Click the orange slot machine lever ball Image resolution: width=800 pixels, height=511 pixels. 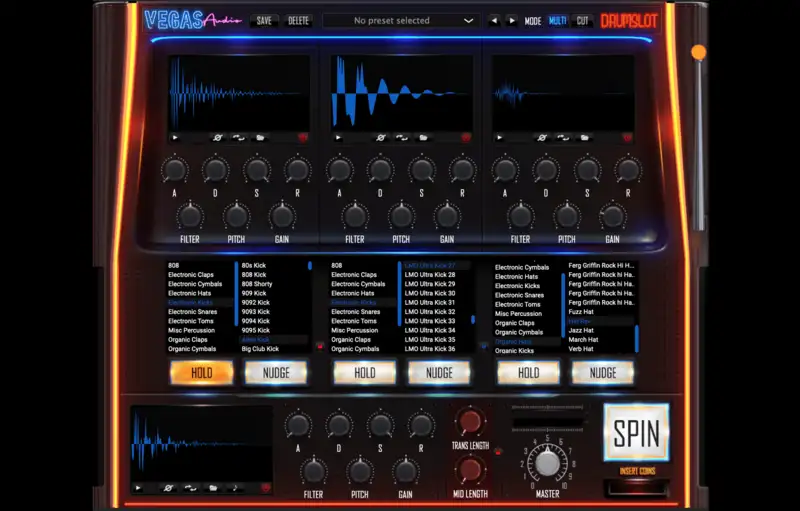pyautogui.click(x=698, y=52)
